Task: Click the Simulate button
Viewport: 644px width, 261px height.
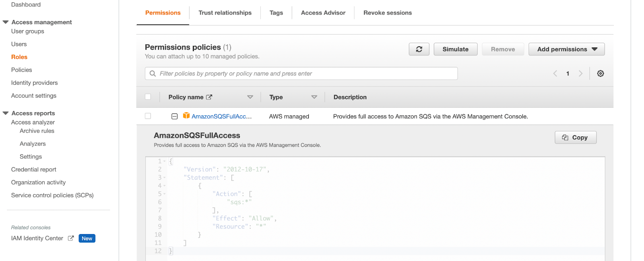Action: click(456, 49)
